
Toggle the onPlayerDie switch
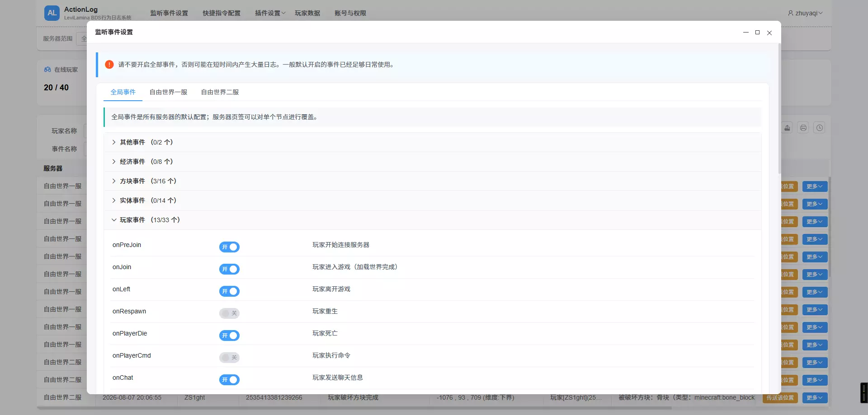click(x=229, y=336)
